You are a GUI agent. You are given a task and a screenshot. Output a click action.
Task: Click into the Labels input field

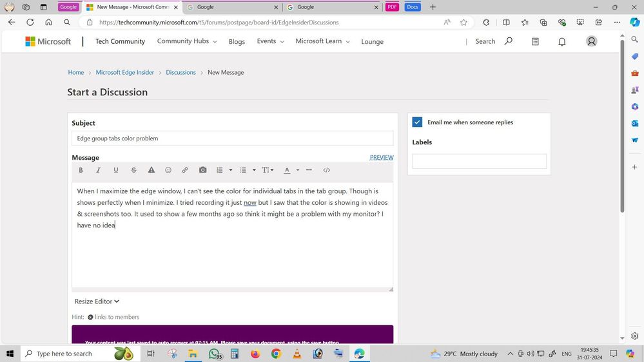[x=480, y=161]
